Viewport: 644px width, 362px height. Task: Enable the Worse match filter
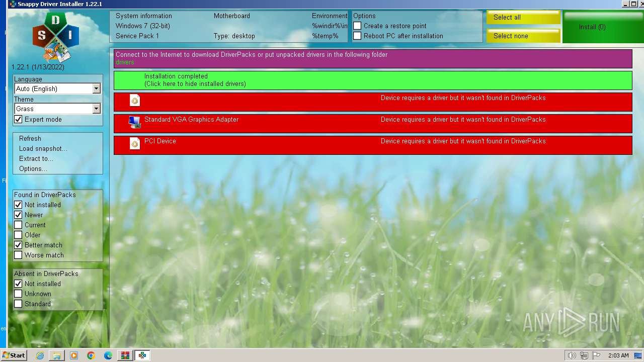18,255
